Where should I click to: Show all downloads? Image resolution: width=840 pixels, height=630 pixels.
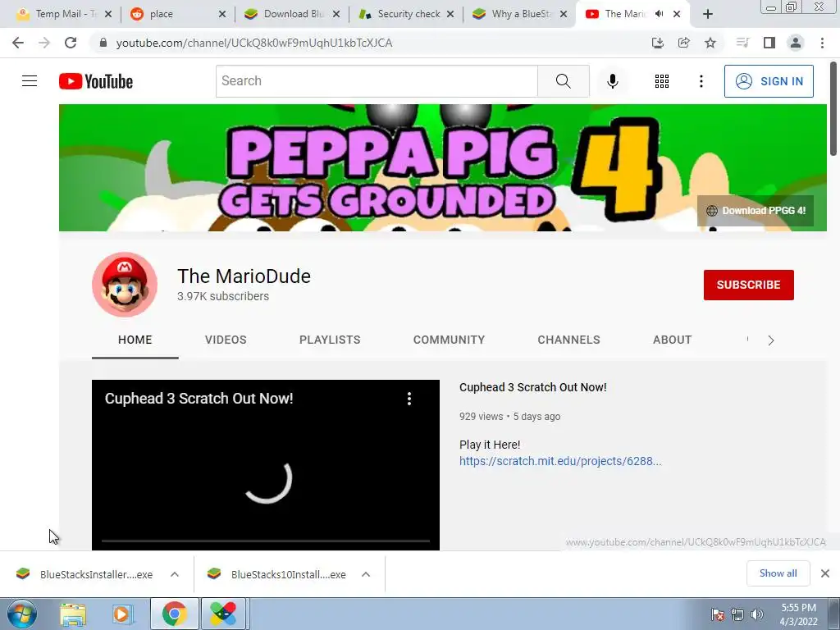(x=778, y=573)
